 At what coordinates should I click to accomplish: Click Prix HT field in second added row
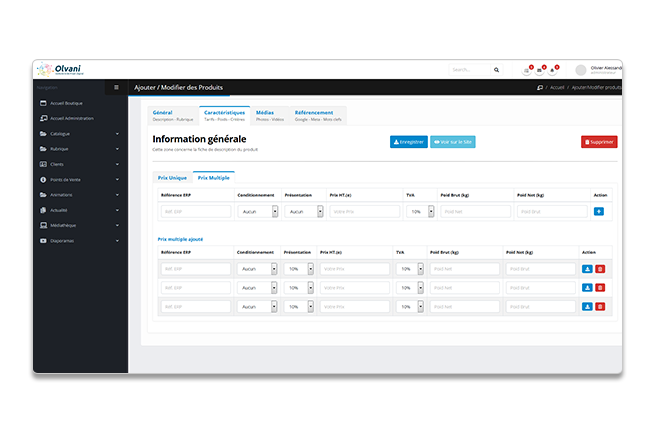[355, 288]
